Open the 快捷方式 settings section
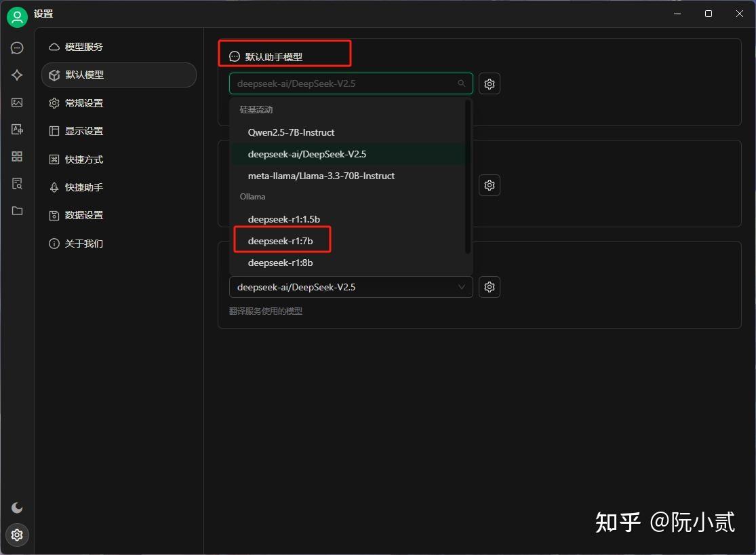The image size is (756, 555). (x=119, y=159)
